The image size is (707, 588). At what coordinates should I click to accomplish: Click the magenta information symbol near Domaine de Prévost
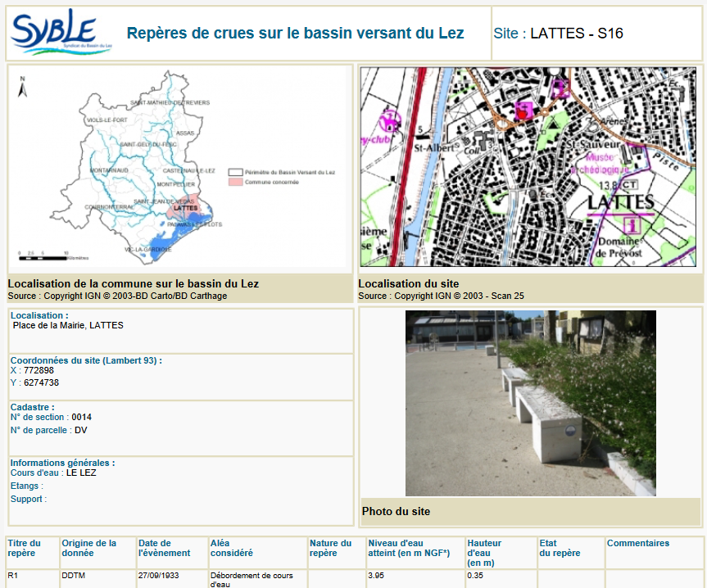(x=632, y=225)
